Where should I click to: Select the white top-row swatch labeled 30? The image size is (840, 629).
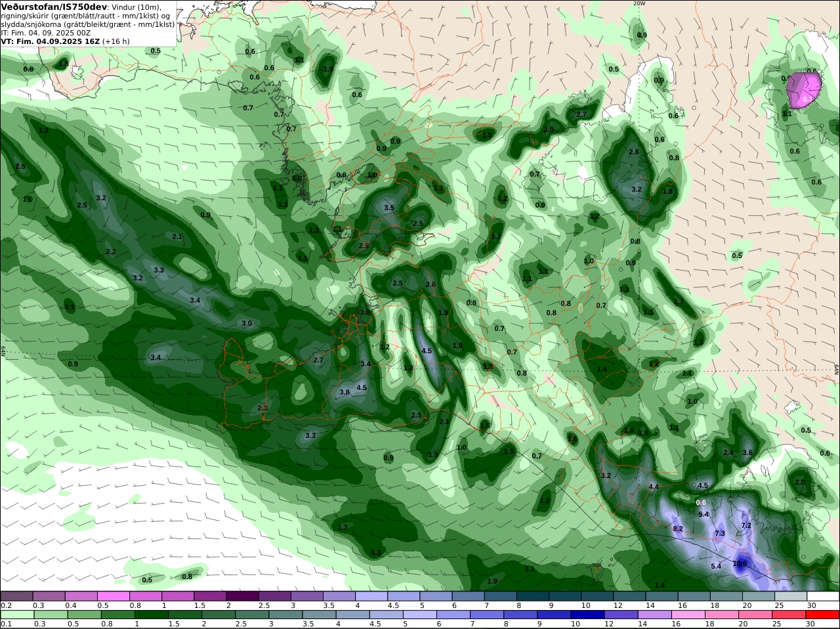pyautogui.click(x=822, y=596)
